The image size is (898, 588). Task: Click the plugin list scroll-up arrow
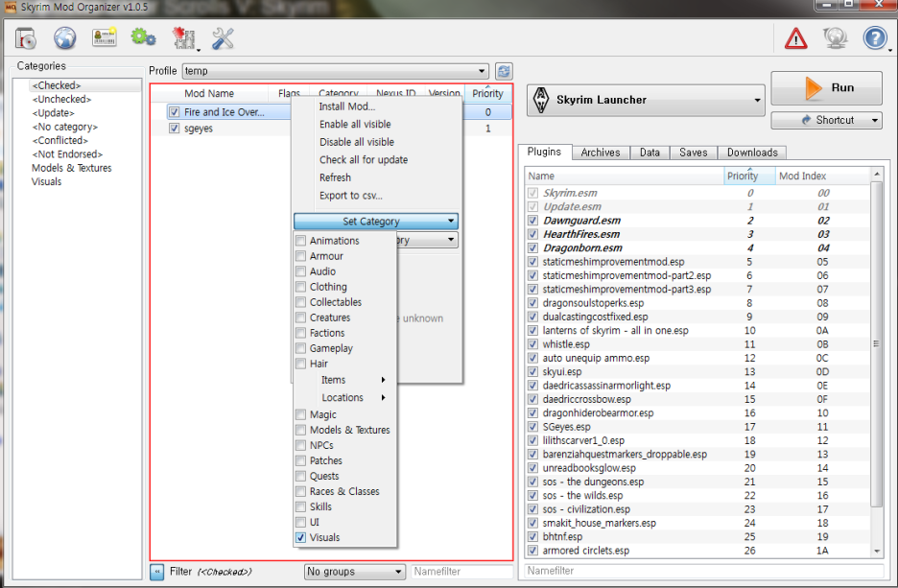point(876,173)
